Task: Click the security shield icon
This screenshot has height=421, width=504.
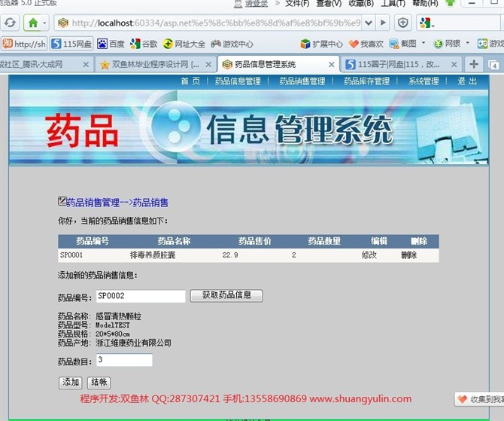Action: pos(402,23)
